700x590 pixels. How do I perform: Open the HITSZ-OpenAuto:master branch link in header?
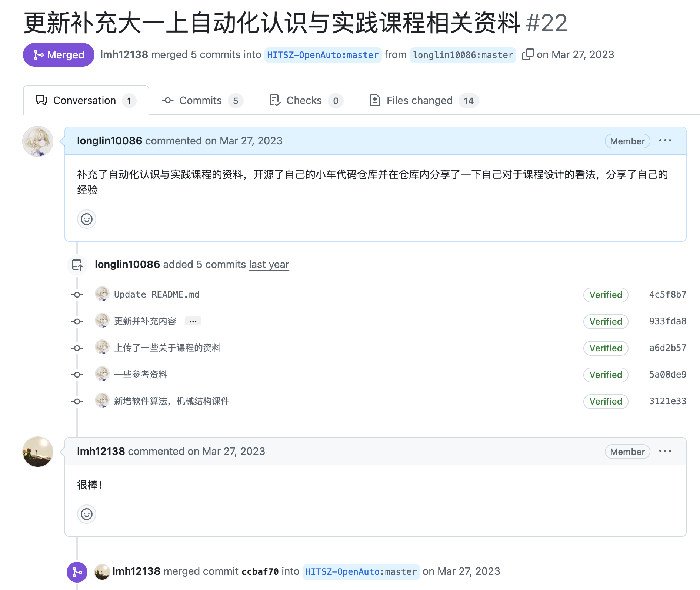coord(323,55)
